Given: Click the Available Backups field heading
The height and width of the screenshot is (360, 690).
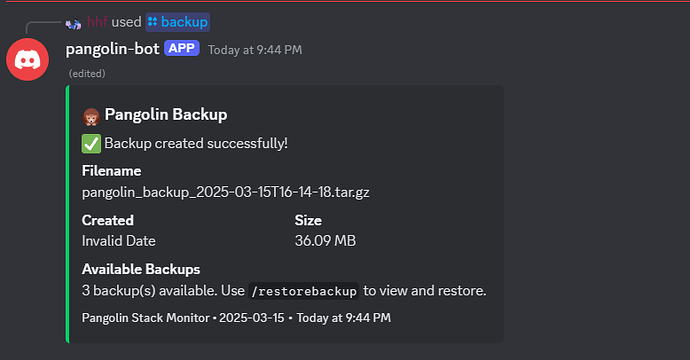Looking at the screenshot, I should (141, 269).
